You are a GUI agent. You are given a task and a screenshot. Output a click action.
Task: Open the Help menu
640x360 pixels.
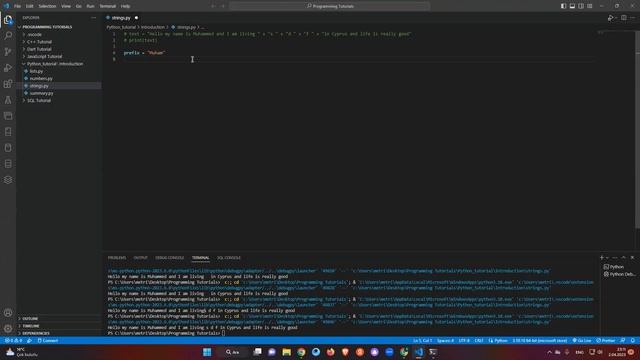125,6
